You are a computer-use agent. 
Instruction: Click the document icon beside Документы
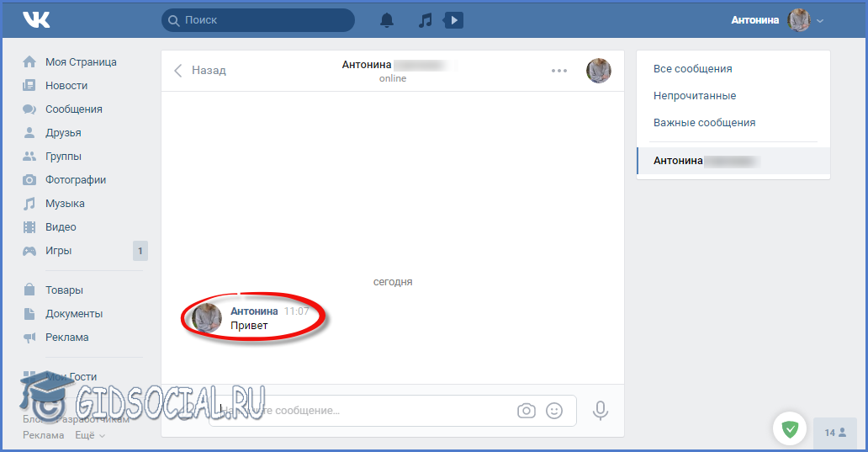pyautogui.click(x=29, y=313)
